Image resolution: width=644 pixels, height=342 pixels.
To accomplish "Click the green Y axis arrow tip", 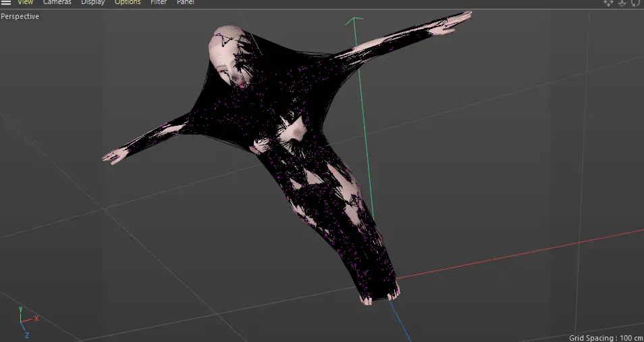I will (351, 22).
